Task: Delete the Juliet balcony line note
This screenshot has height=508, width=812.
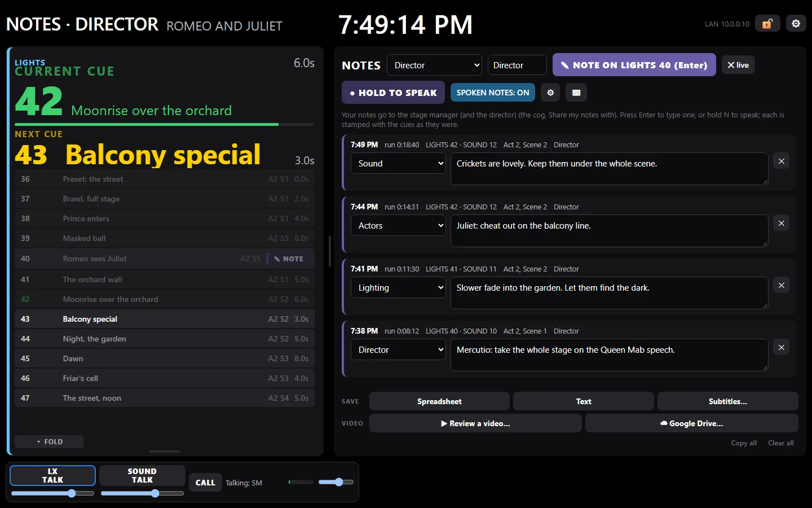Action: [782, 224]
